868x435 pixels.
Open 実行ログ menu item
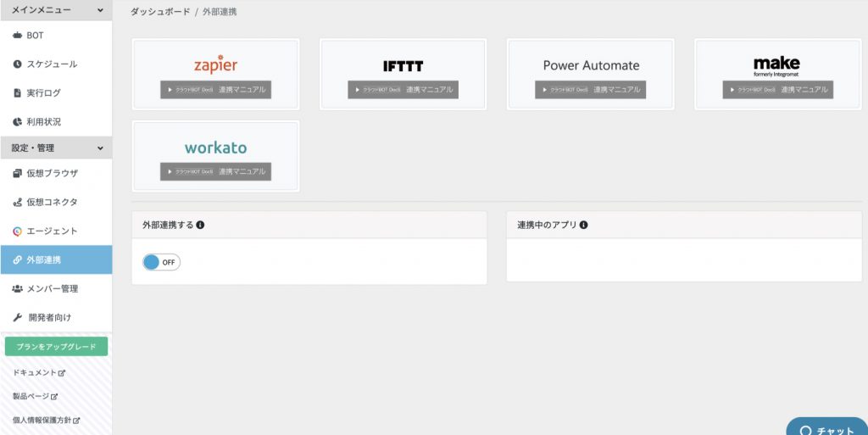click(x=57, y=93)
